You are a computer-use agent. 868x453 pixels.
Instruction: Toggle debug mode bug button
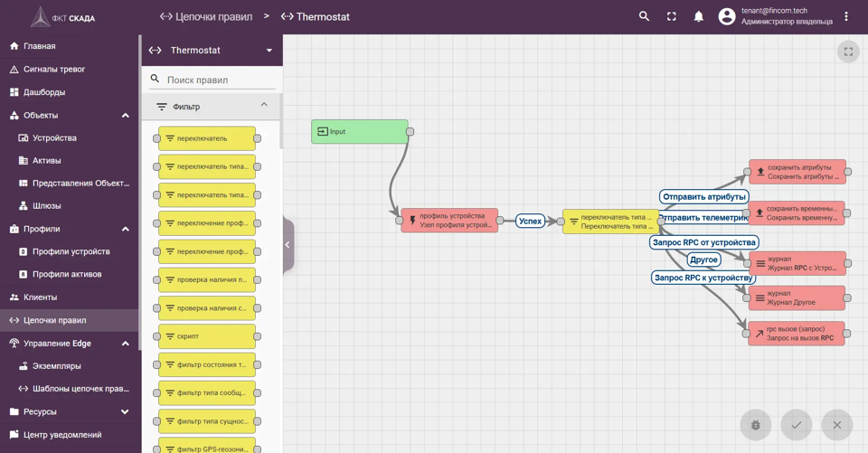click(756, 425)
